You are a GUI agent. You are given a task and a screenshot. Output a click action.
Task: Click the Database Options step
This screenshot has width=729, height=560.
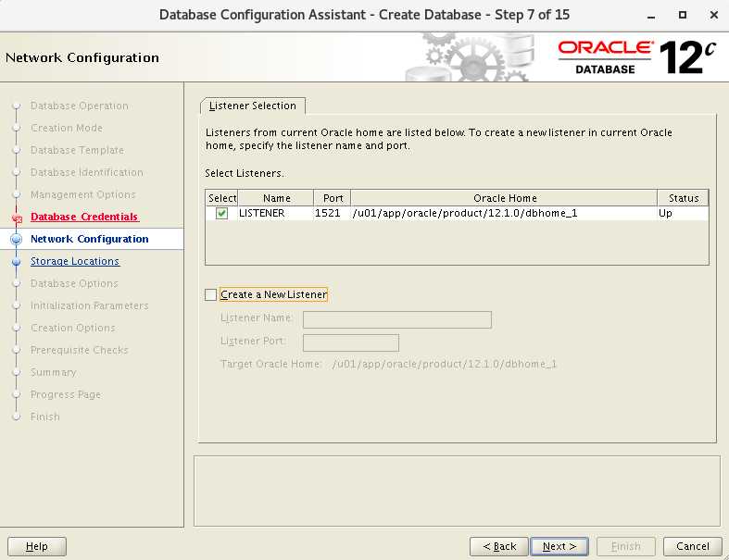pos(74,283)
